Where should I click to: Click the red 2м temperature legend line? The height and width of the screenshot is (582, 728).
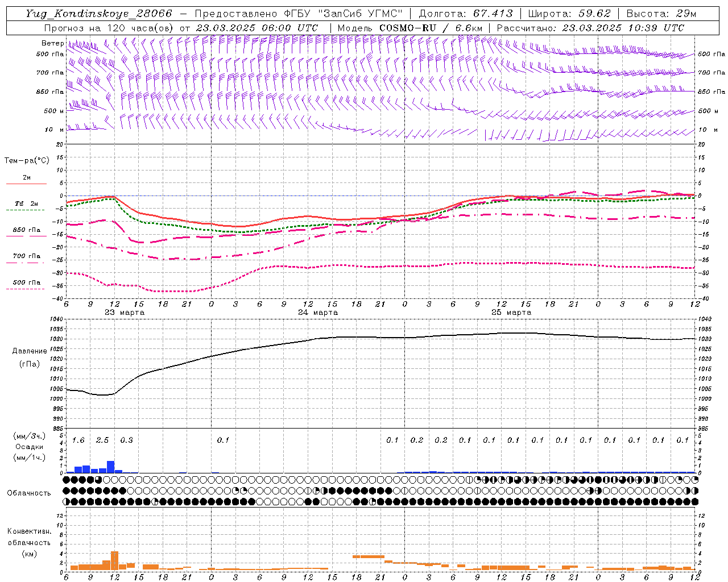[27, 184]
